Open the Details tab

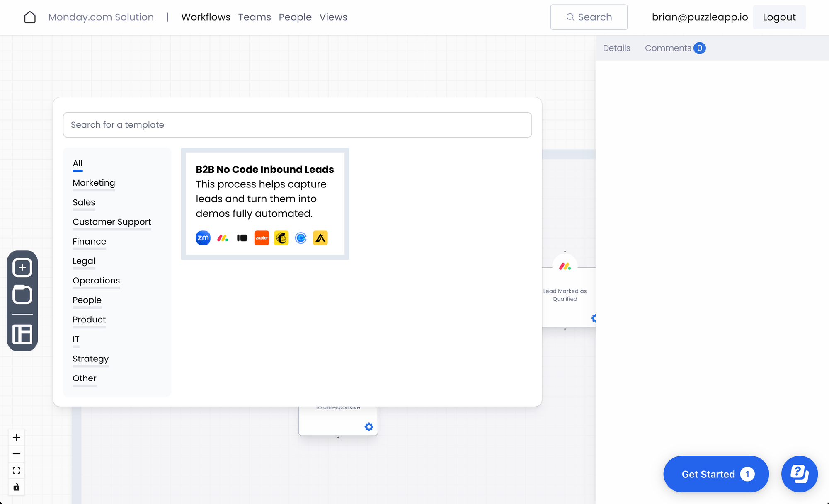click(616, 48)
